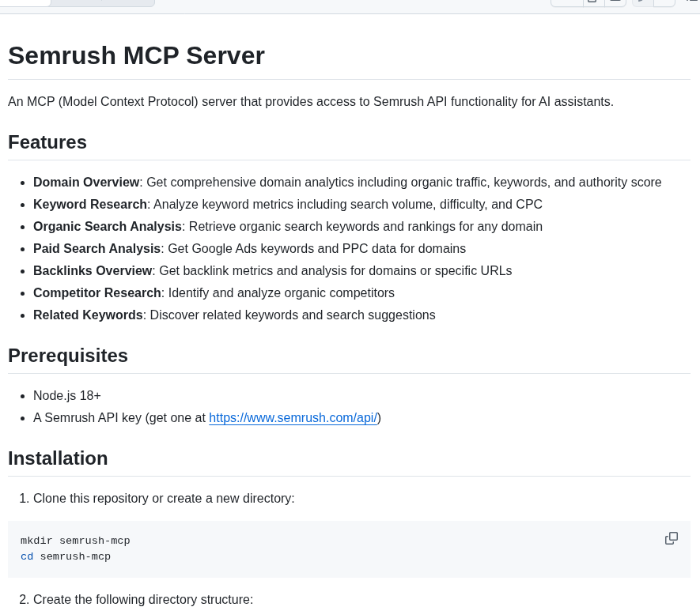Click step 2 'Create the following directory structure'
Screen dimensions: 700x607
click(143, 599)
